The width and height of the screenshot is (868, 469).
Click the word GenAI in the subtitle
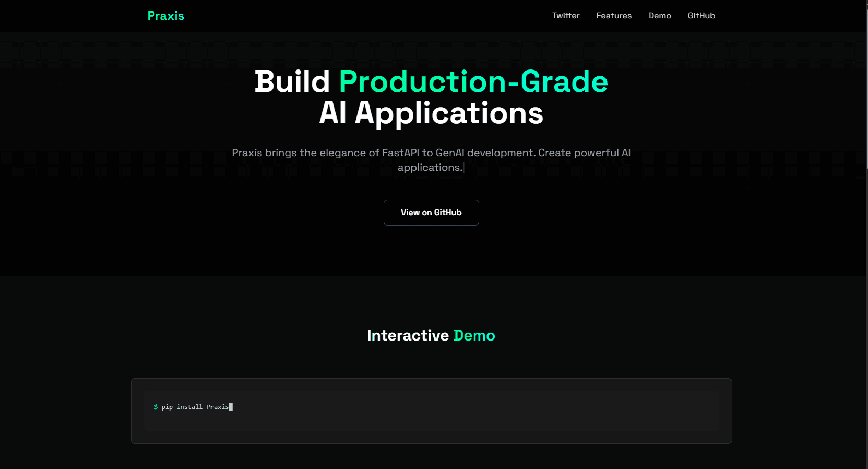[450, 153]
